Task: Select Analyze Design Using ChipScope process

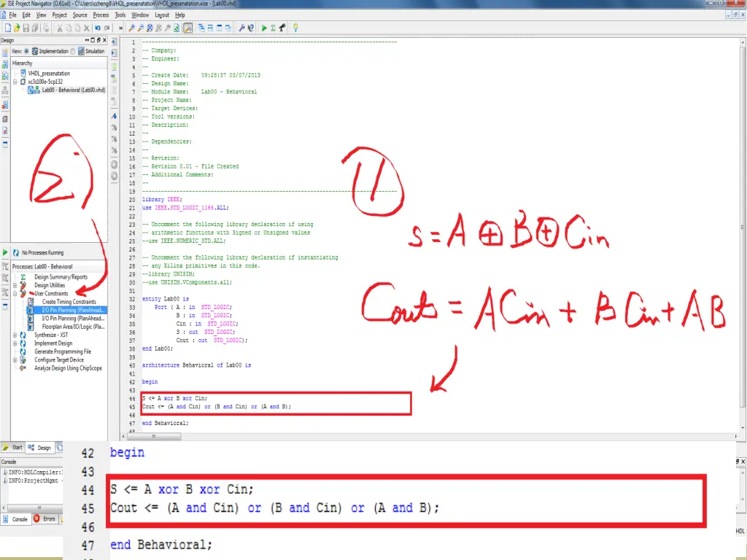Action: [68, 368]
